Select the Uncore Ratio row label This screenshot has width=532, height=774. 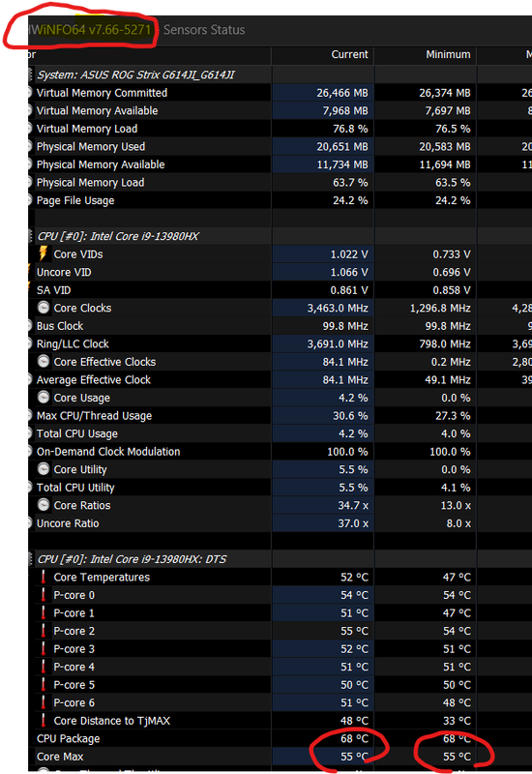point(68,523)
